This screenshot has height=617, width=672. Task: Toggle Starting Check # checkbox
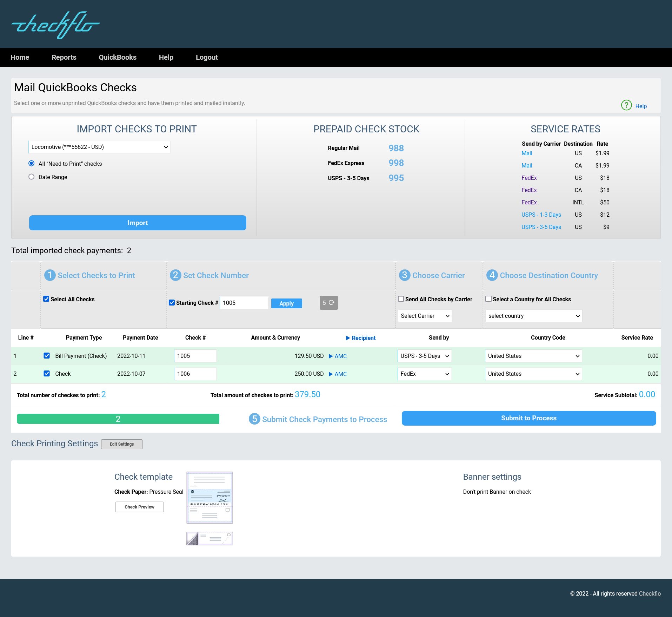[172, 302]
